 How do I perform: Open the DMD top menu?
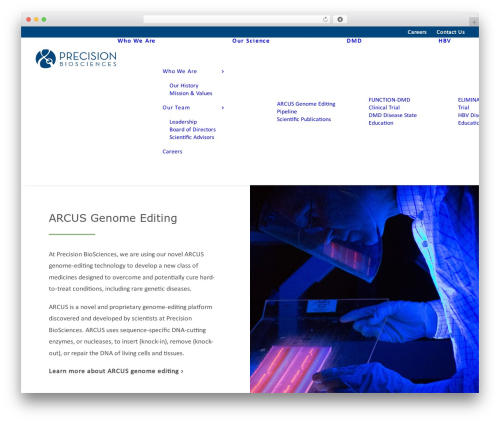354,41
